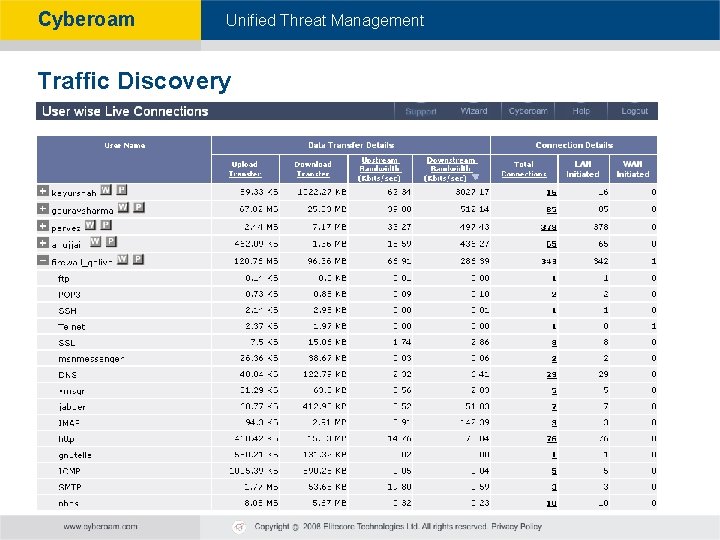
Task: Open total connections link 29 for DNS
Action: click(x=551, y=375)
